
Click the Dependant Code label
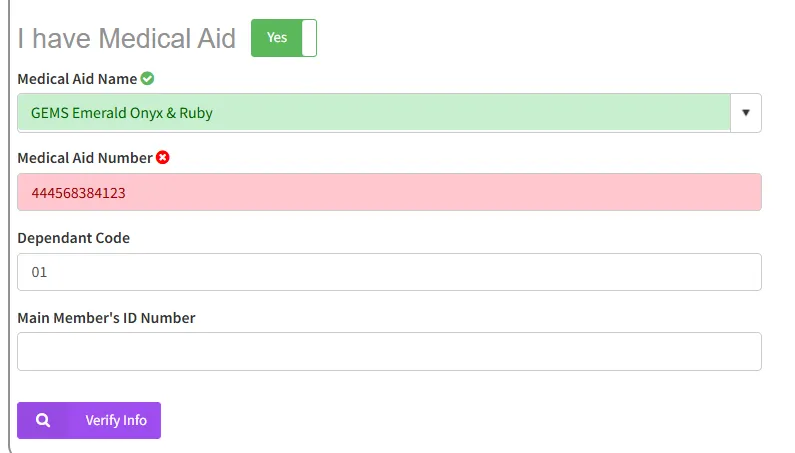click(74, 238)
